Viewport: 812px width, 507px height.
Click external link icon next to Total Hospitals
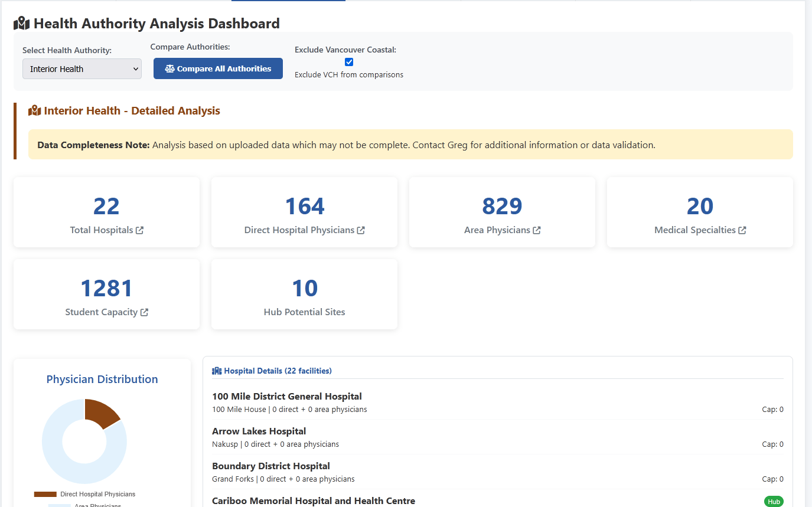click(140, 230)
